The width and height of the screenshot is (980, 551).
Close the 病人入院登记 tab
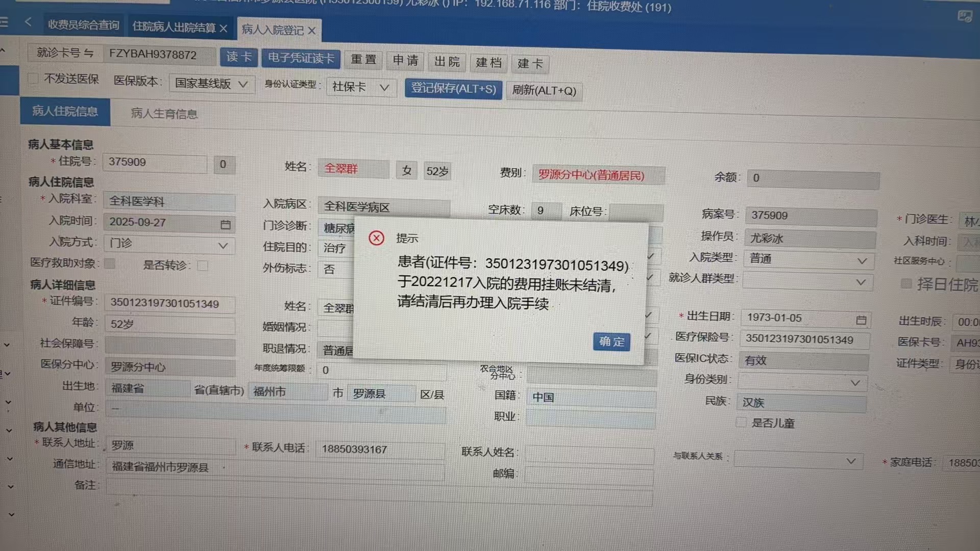(x=312, y=31)
